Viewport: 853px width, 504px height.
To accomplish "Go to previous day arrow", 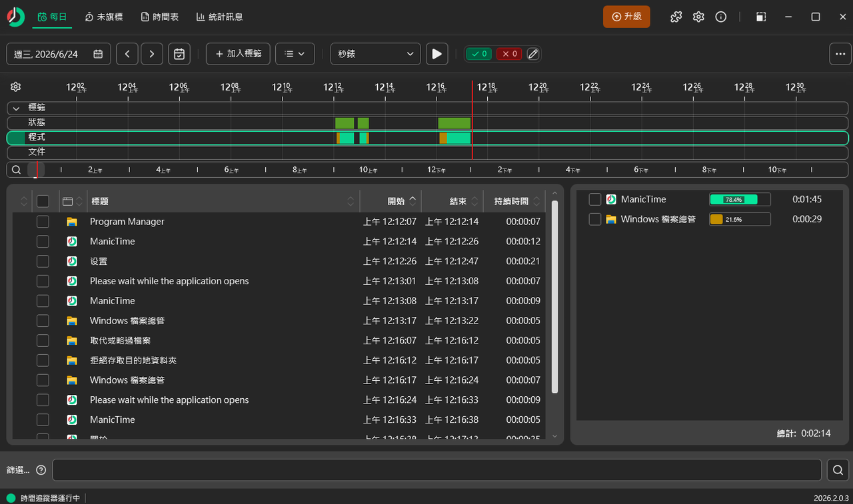I will (127, 54).
